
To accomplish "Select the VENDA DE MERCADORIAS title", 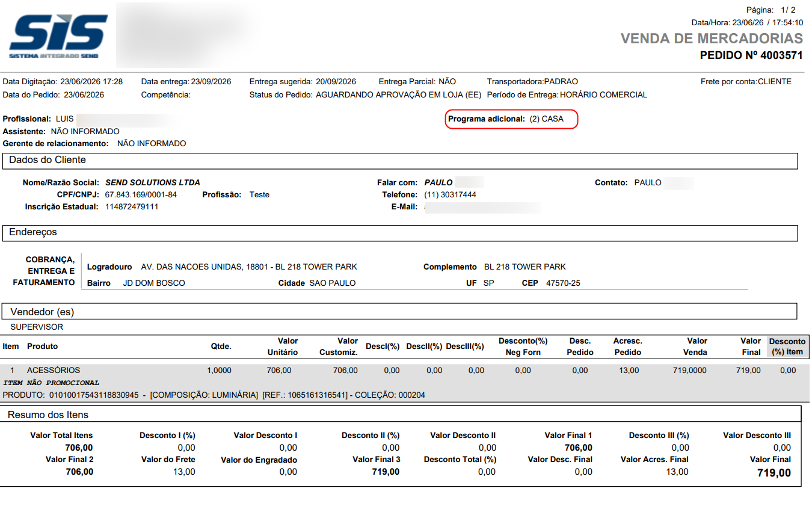I will (x=712, y=39).
